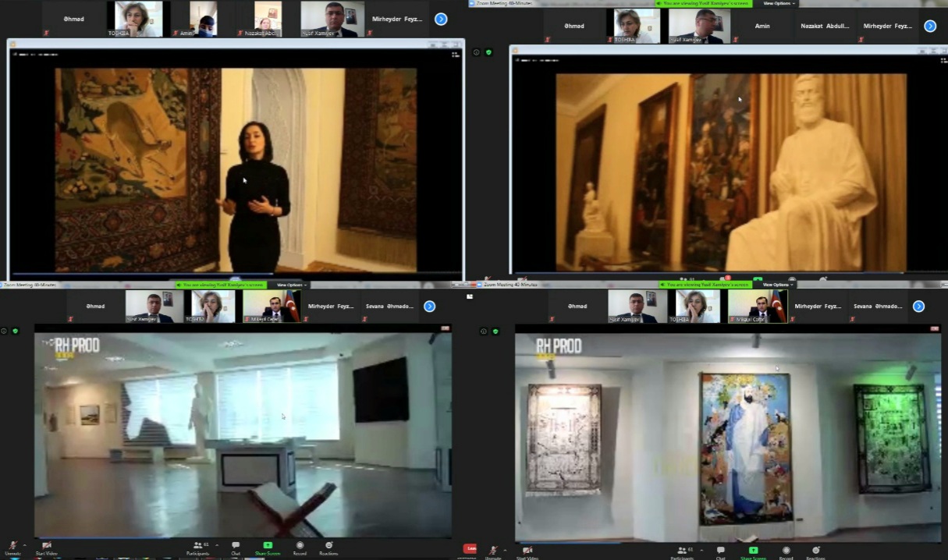Select Yusif Xamiyev tile in woman presenter window
Viewport: 948px width, 560px height.
333,19
